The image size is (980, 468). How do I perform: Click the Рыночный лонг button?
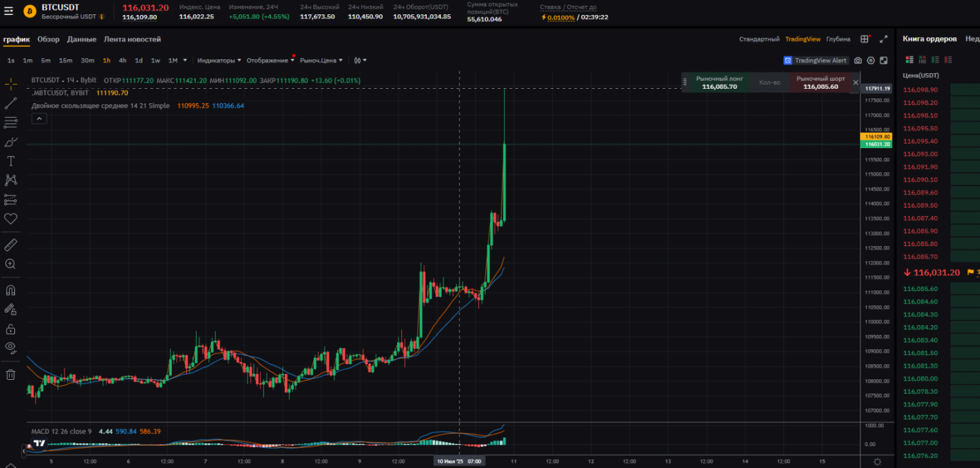pyautogui.click(x=719, y=82)
